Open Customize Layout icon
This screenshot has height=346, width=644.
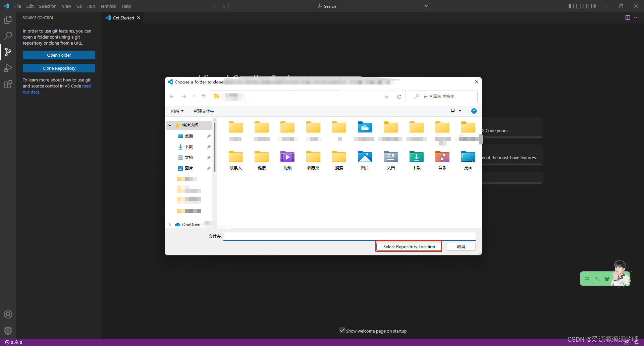(x=594, y=6)
